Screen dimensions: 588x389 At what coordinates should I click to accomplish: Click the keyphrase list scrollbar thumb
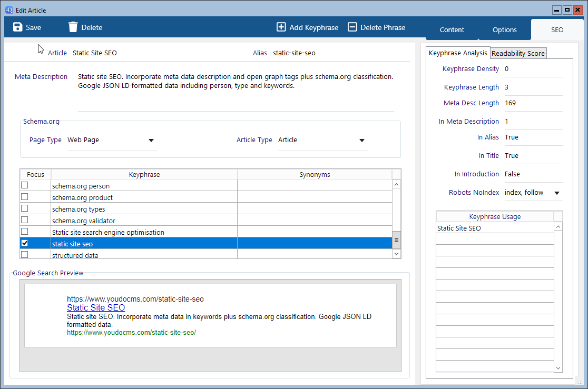pos(397,240)
